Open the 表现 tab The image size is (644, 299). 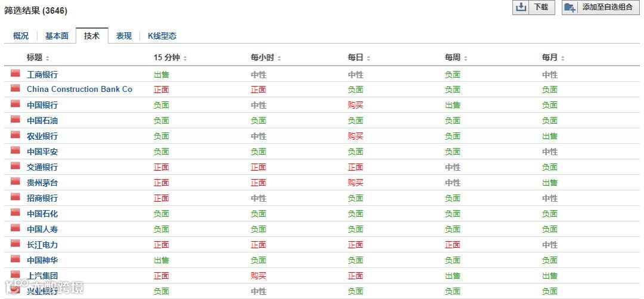[123, 36]
